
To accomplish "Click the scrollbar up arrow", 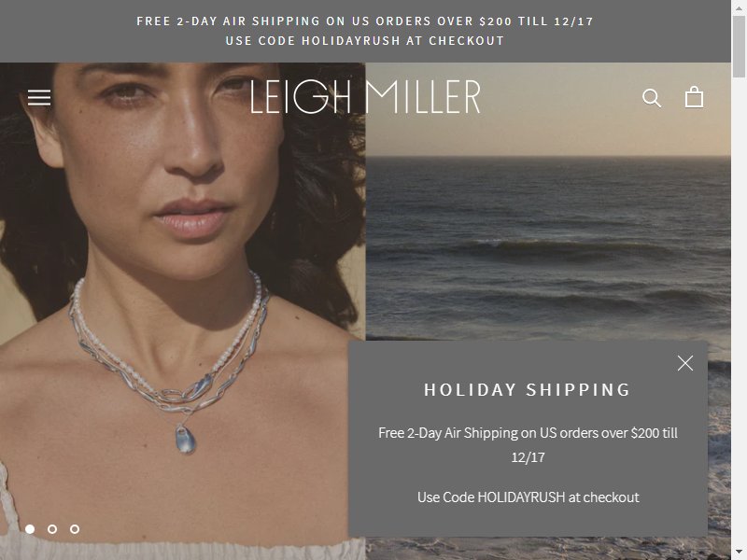I will tap(739, 7).
